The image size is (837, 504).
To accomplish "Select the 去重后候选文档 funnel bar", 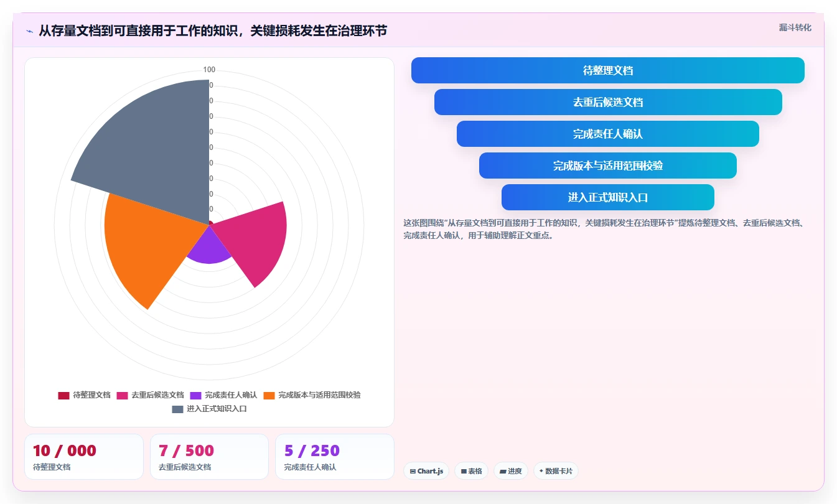I will click(x=608, y=102).
